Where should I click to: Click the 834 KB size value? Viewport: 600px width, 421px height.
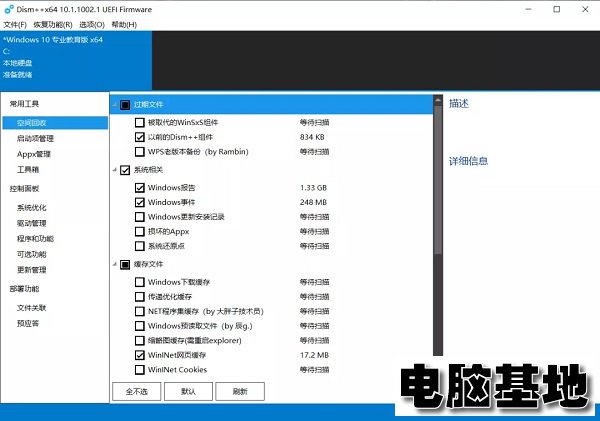coord(312,137)
